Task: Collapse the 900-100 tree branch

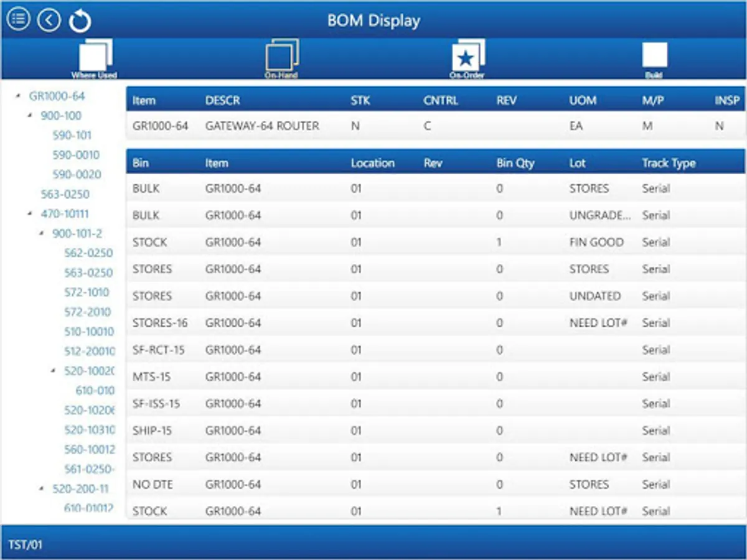Action: (x=31, y=116)
